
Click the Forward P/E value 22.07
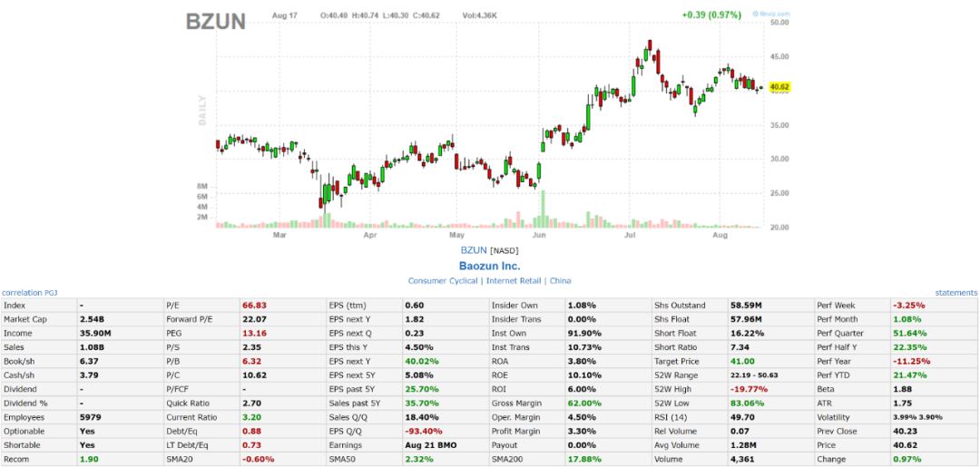click(x=254, y=319)
